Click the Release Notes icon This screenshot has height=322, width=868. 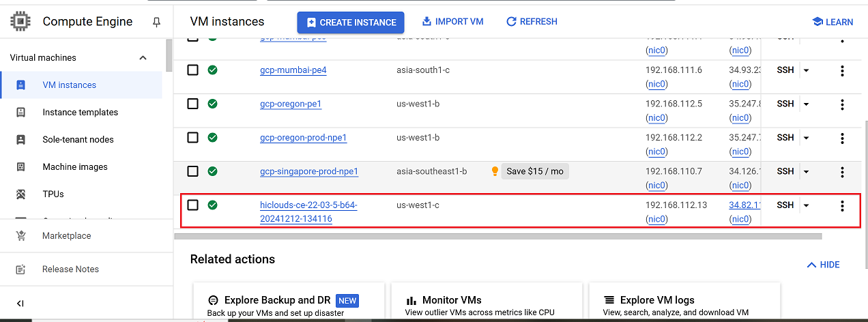point(20,269)
